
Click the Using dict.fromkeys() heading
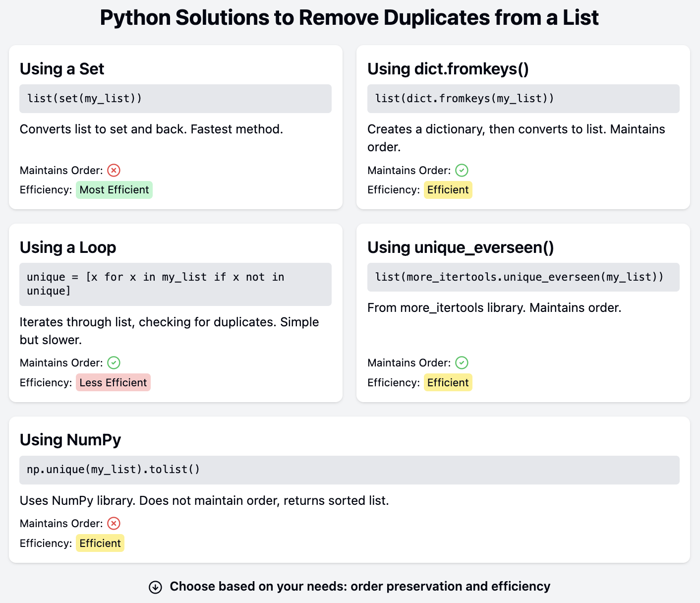[448, 69]
